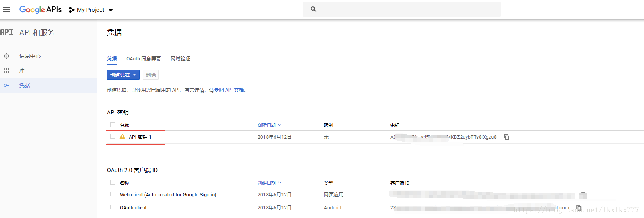Click the API 和服务 header icon
644x218 pixels.
tap(6, 32)
